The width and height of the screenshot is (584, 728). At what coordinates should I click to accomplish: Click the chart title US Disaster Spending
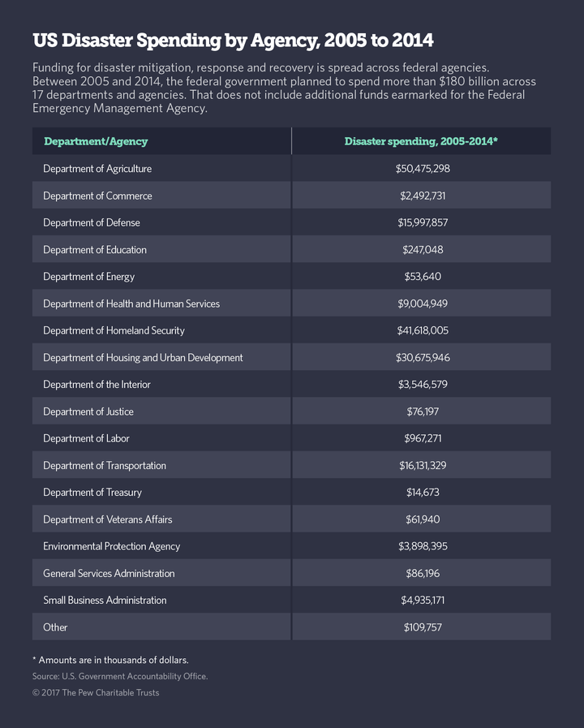233,41
